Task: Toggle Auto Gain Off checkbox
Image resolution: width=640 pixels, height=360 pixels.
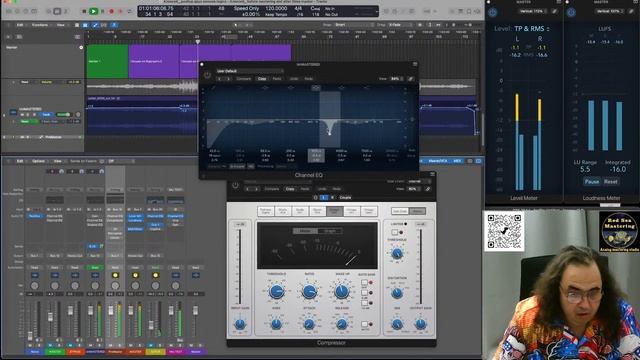Action: [x=364, y=282]
